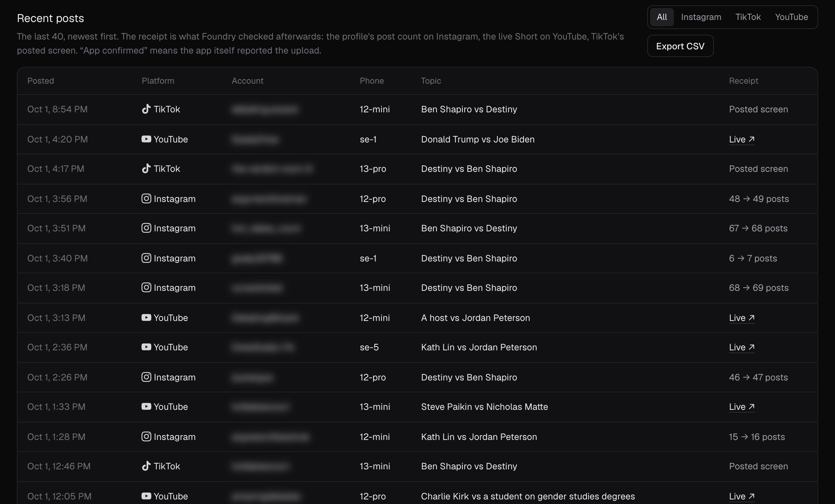Click the Posted column header

tap(41, 81)
